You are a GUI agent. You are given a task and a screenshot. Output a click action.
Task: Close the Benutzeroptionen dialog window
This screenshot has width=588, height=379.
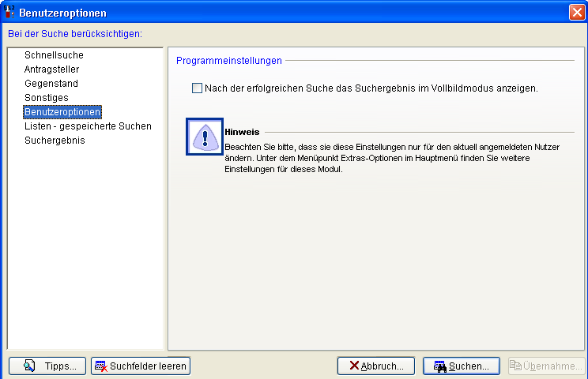click(576, 13)
